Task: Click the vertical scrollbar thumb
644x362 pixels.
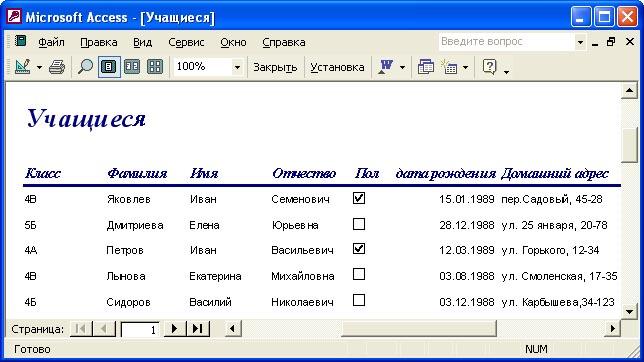Action: tap(629, 145)
